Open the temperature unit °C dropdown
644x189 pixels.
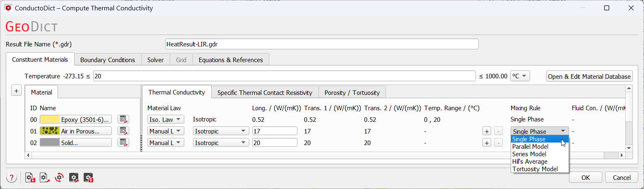[520, 76]
